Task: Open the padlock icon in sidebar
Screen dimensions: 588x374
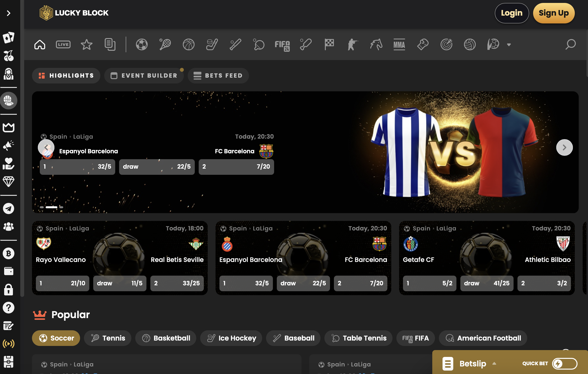Action: pos(9,290)
